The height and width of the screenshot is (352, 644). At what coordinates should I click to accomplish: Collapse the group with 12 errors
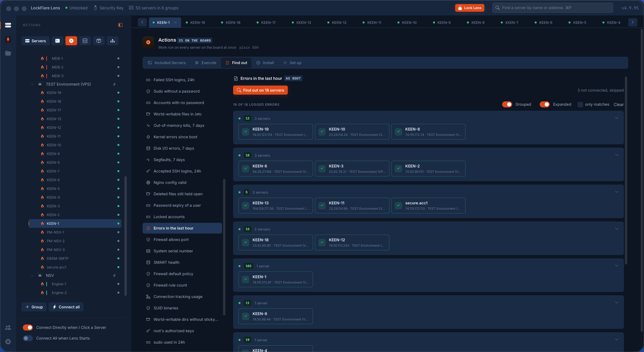[616, 118]
